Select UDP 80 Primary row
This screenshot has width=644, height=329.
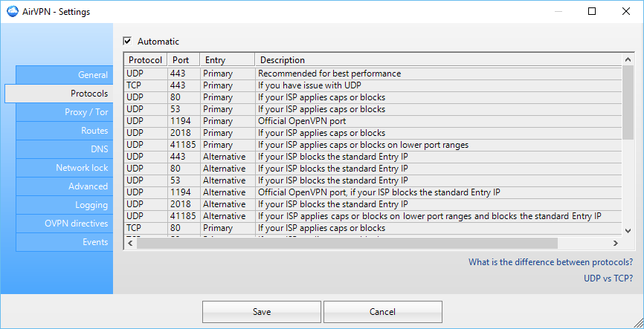pos(373,97)
